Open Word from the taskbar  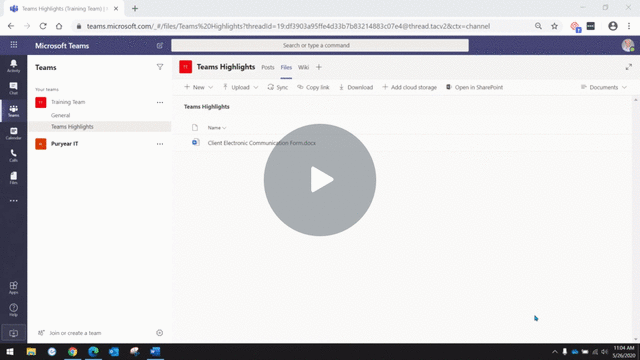click(x=155, y=351)
